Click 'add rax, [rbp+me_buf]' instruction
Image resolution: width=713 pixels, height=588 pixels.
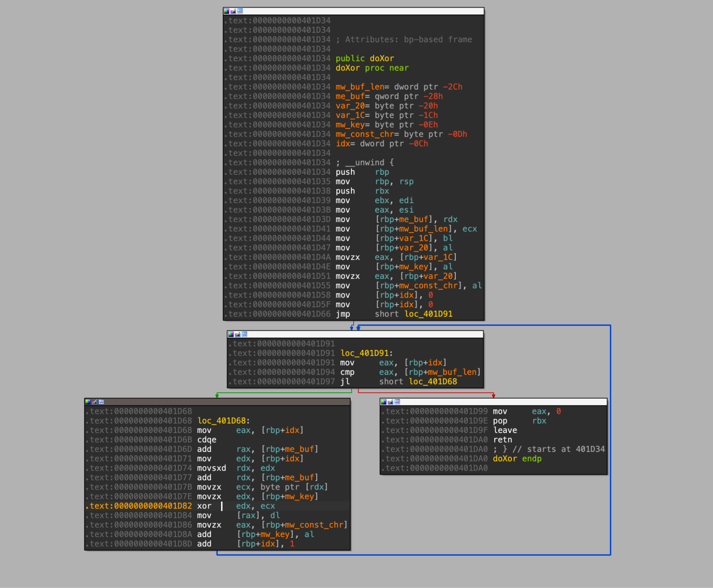258,449
